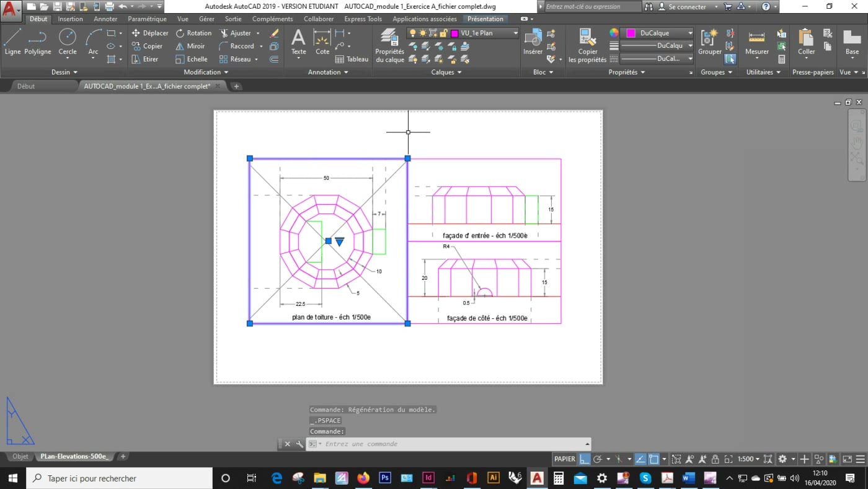Select the Polyligne tool
868x489 pixels.
click(38, 42)
